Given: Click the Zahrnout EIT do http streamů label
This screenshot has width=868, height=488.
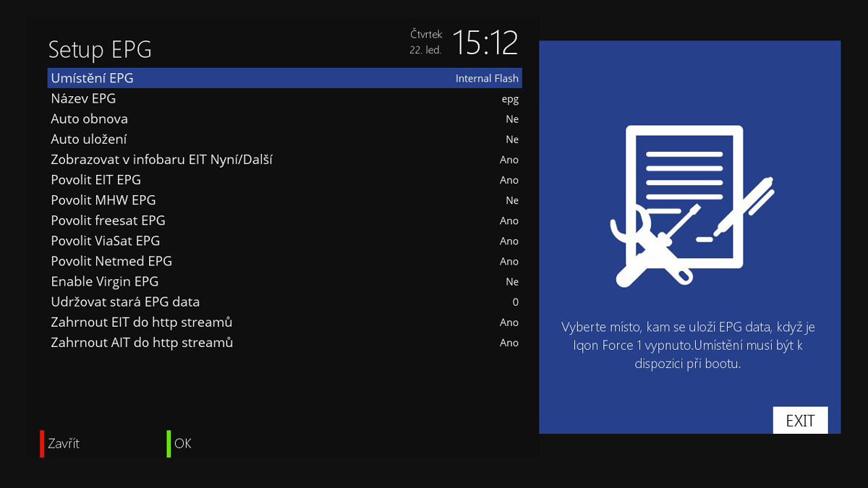Looking at the screenshot, I should tap(142, 322).
